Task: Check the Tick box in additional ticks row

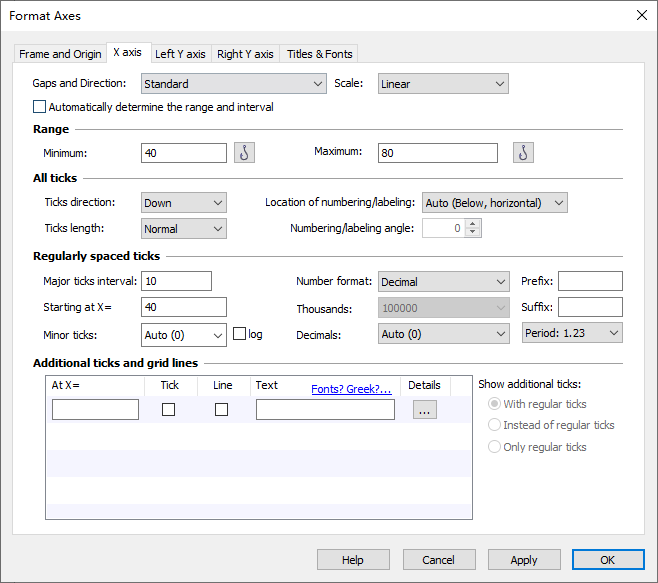Action: [x=169, y=409]
